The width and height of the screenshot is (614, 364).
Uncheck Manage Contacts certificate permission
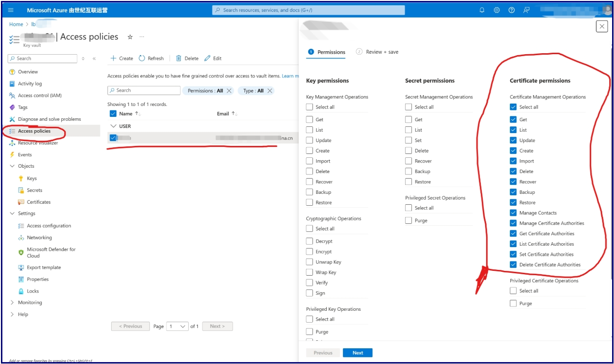[513, 213]
